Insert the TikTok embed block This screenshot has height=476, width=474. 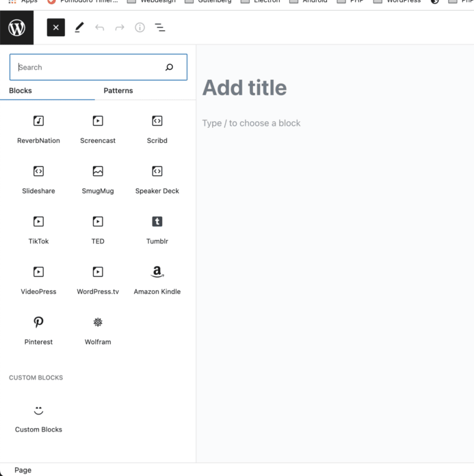click(x=39, y=230)
